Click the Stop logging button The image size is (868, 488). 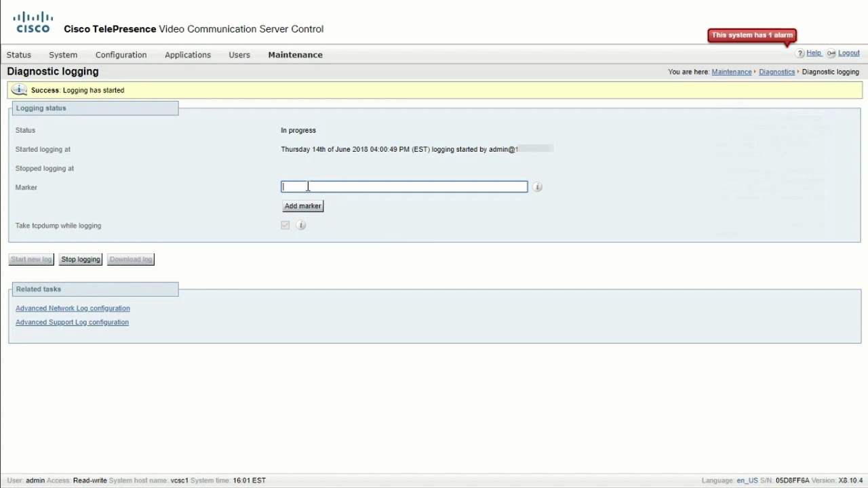[81, 260]
